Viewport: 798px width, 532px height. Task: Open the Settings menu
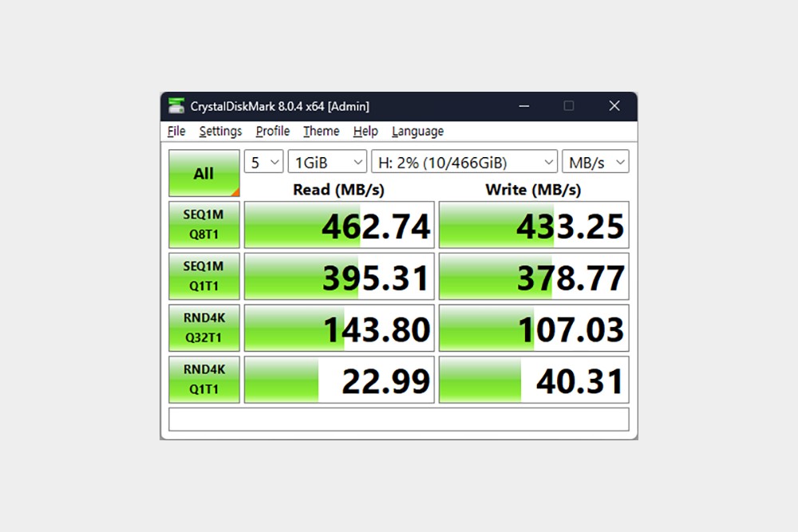point(220,132)
